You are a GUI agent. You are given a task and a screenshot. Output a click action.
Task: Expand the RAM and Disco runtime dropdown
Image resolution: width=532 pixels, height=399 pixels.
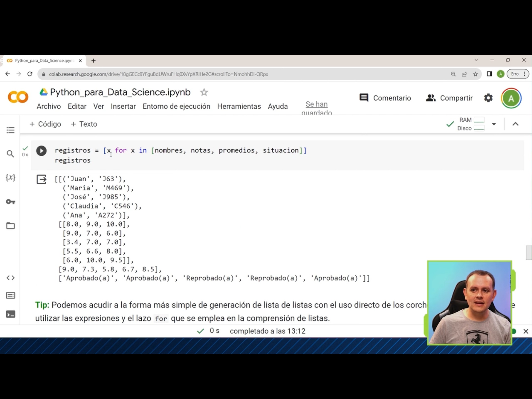pyautogui.click(x=494, y=124)
